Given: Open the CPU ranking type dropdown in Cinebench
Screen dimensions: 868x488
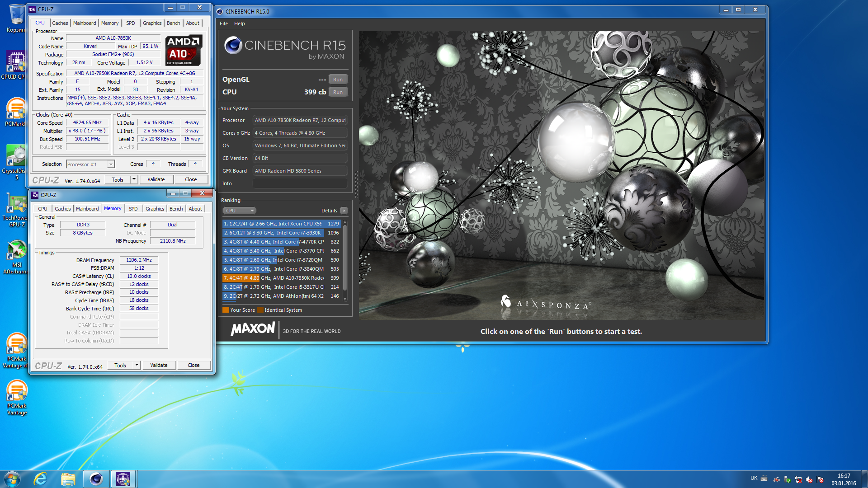Looking at the screenshot, I should pyautogui.click(x=239, y=211).
